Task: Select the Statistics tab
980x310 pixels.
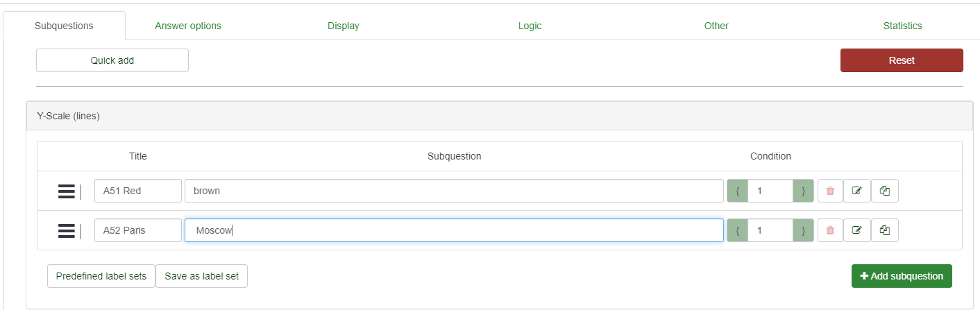Action: pos(902,26)
